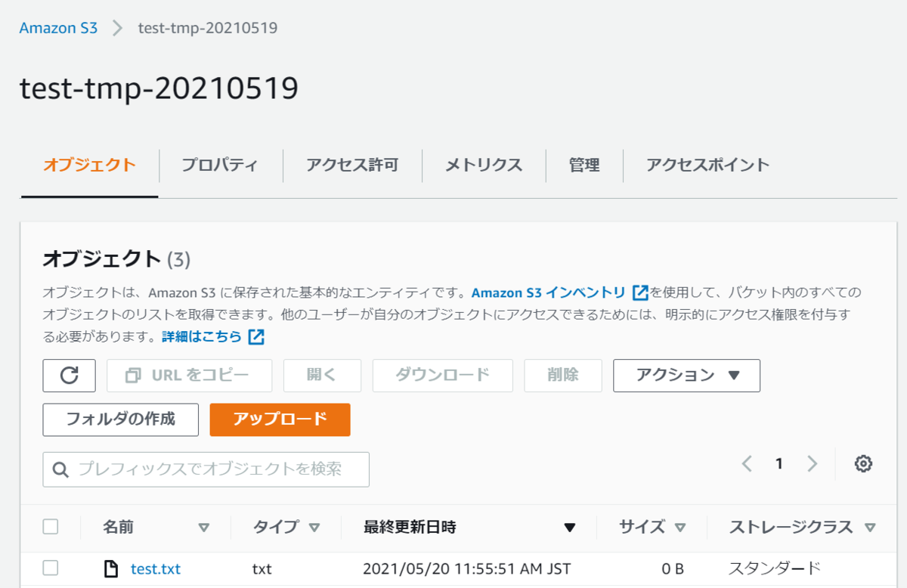The height and width of the screenshot is (588, 907).
Task: Open the メトリクス tab
Action: coord(484,166)
